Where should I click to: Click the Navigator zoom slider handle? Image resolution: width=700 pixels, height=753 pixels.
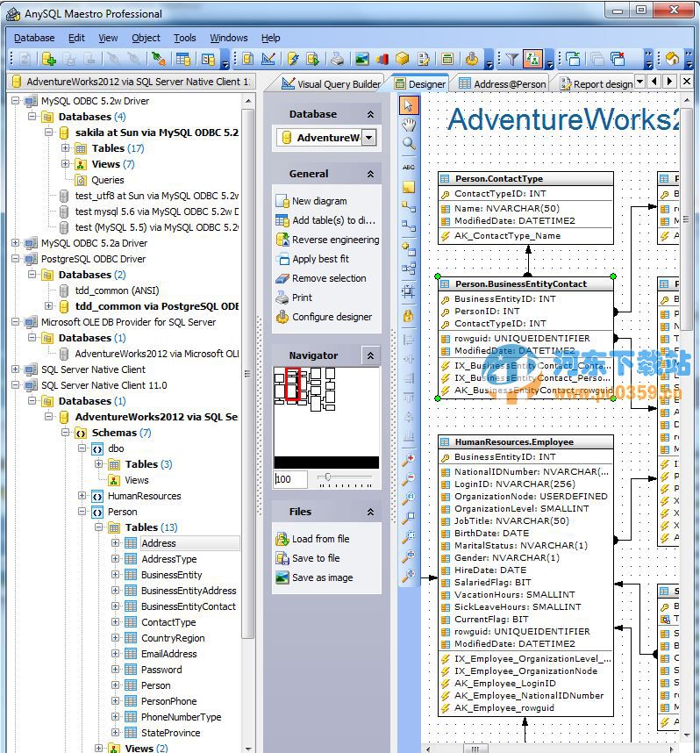tap(328, 477)
